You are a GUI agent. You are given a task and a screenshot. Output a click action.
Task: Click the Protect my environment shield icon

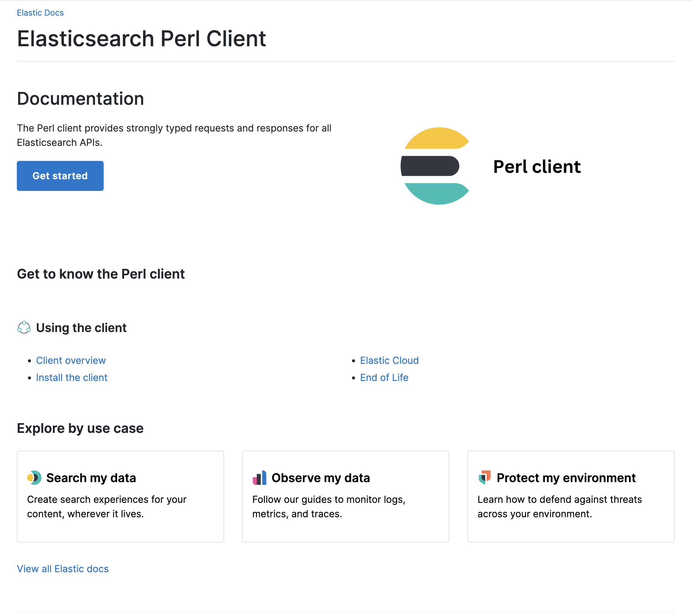pos(484,477)
